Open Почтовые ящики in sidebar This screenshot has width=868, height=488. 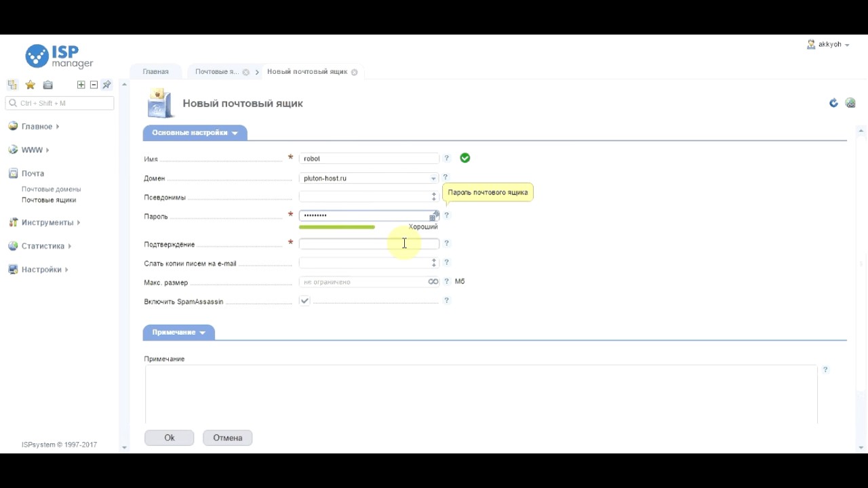pos(49,200)
